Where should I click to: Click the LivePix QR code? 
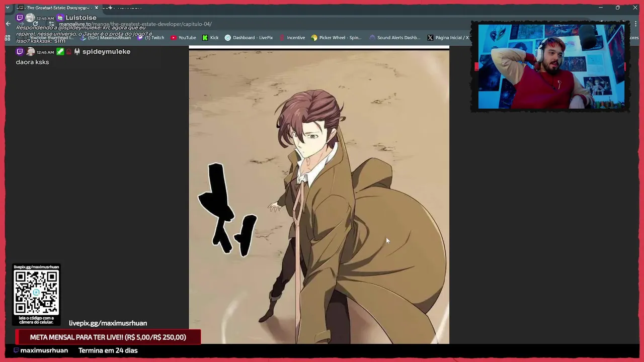click(x=36, y=292)
